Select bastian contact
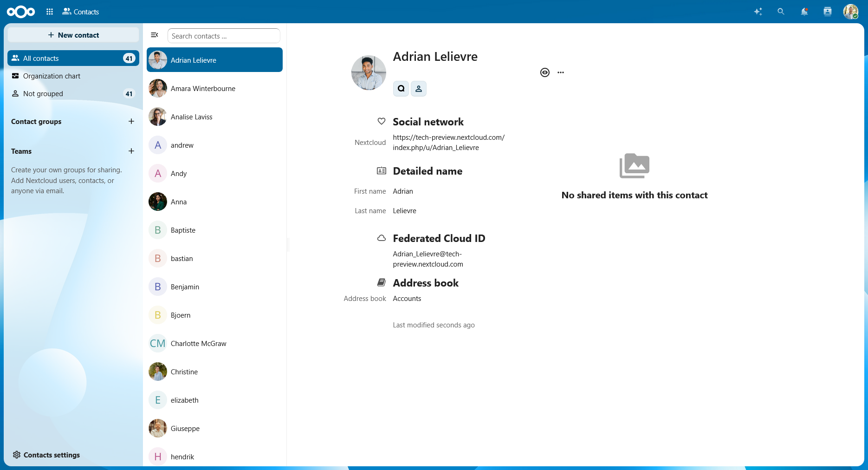The image size is (868, 470). (x=214, y=258)
